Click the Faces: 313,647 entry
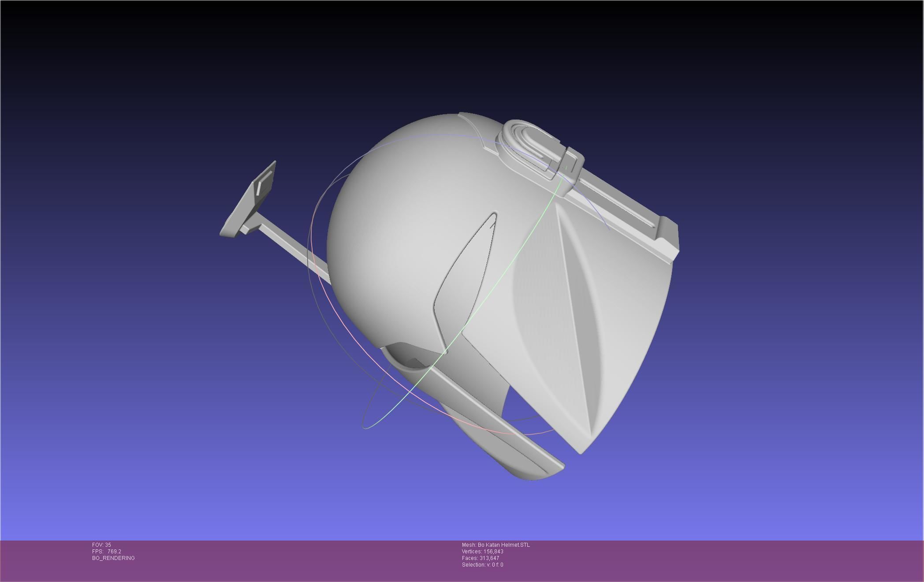 (x=481, y=558)
